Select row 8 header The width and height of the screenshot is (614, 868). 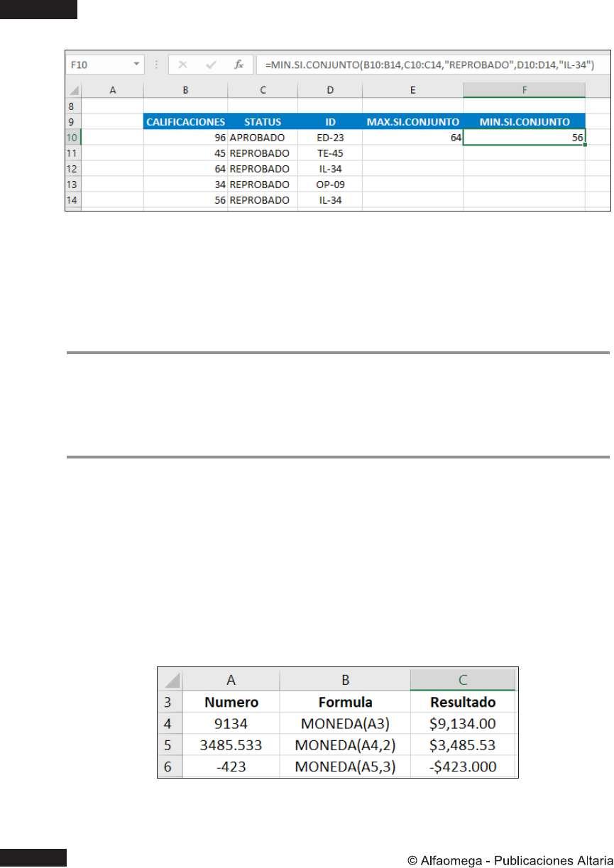[74, 105]
